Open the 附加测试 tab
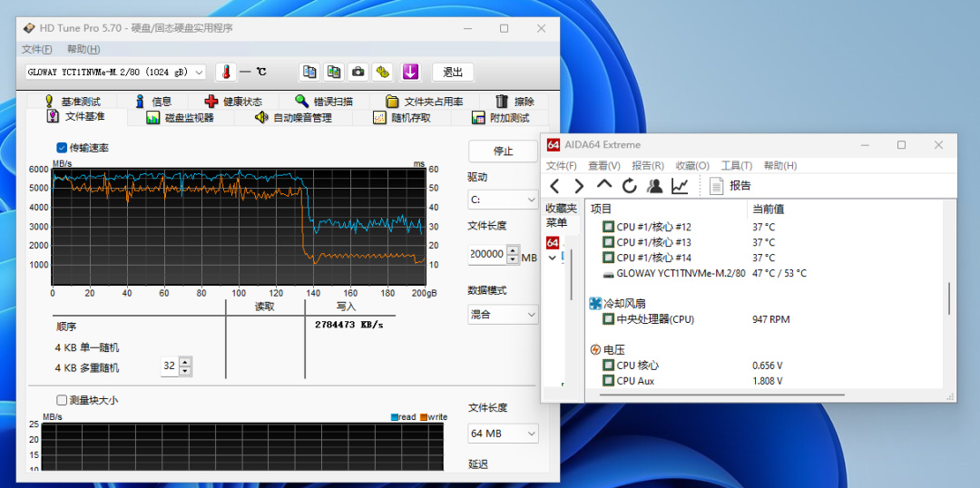Screen dimensions: 980x488 coord(501,118)
